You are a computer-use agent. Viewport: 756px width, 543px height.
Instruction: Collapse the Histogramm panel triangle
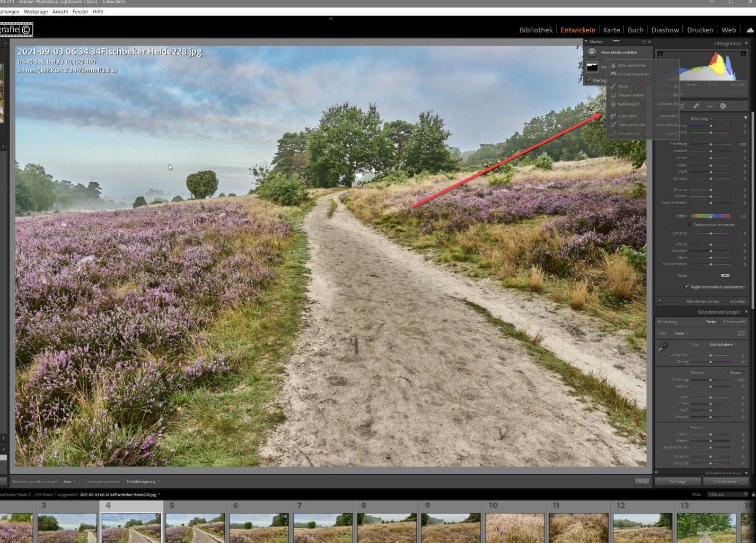(746, 43)
